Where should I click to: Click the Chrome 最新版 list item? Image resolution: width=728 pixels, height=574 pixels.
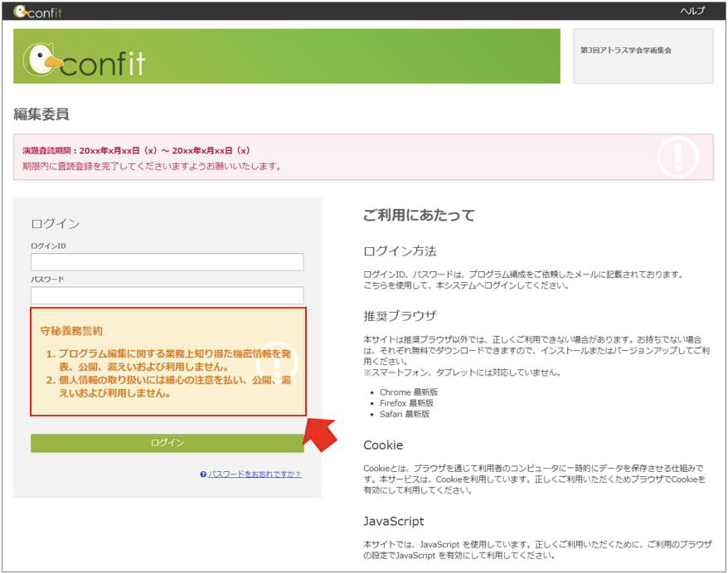408,392
